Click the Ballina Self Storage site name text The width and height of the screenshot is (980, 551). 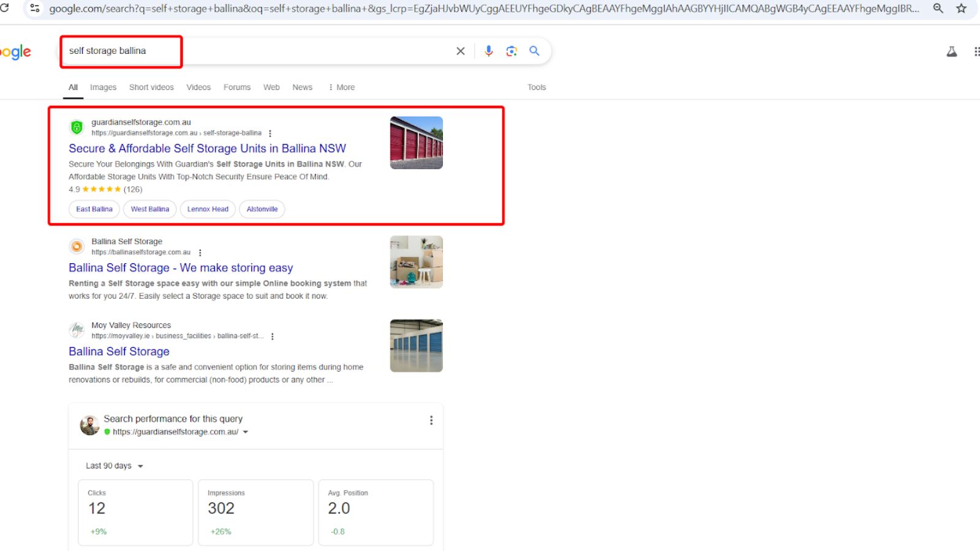(x=127, y=242)
